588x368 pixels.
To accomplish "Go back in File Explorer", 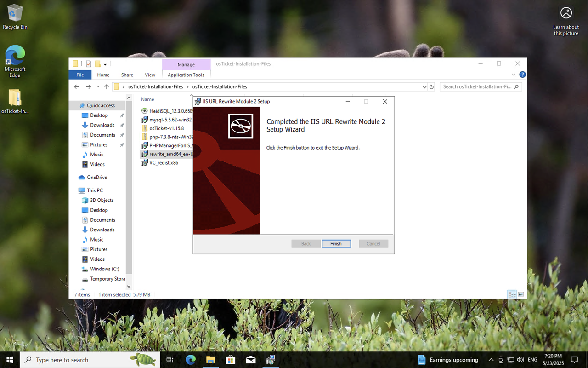I will (77, 86).
